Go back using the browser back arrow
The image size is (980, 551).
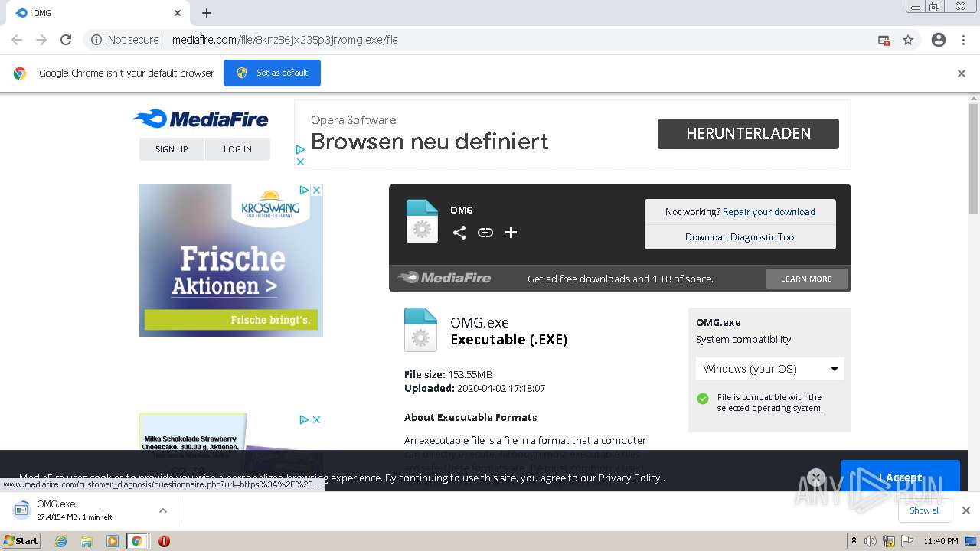[17, 40]
